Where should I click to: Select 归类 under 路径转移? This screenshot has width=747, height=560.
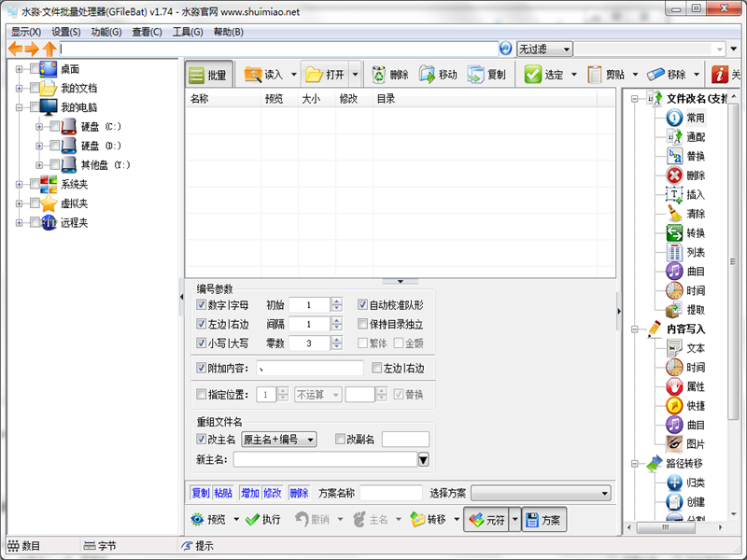coord(685,483)
